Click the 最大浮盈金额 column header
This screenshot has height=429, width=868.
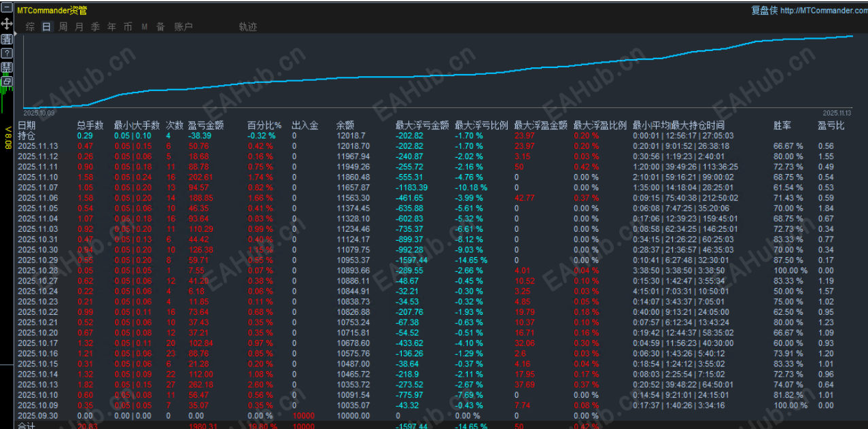coord(540,125)
